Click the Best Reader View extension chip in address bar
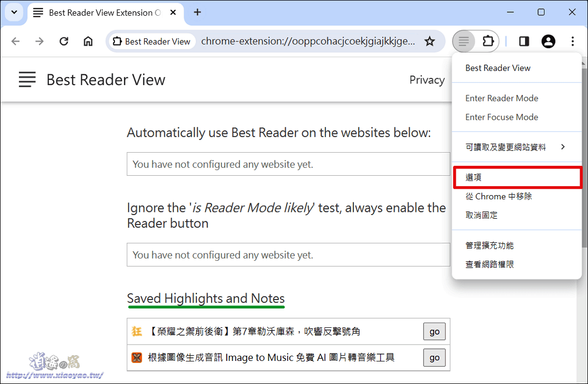This screenshot has width=588, height=384. click(x=152, y=41)
